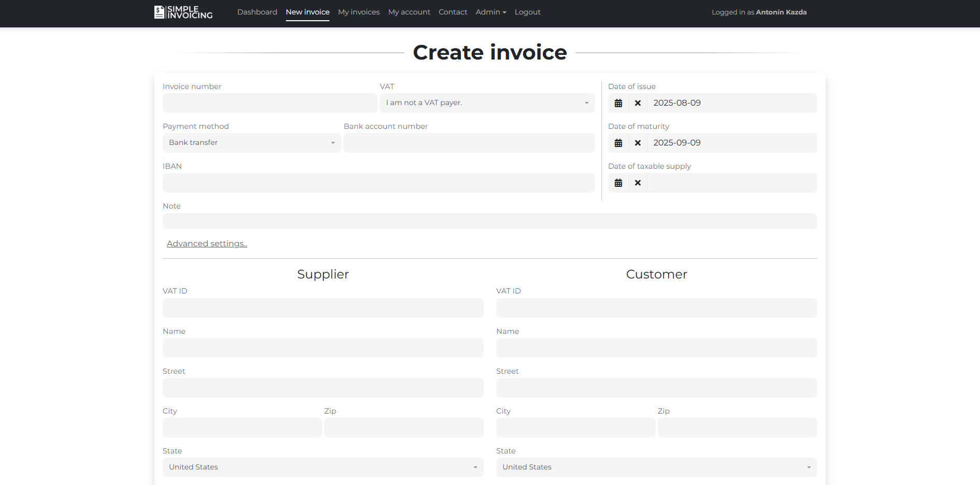The height and width of the screenshot is (485, 980).
Task: Focus the Supplier City field
Action: pos(242,428)
